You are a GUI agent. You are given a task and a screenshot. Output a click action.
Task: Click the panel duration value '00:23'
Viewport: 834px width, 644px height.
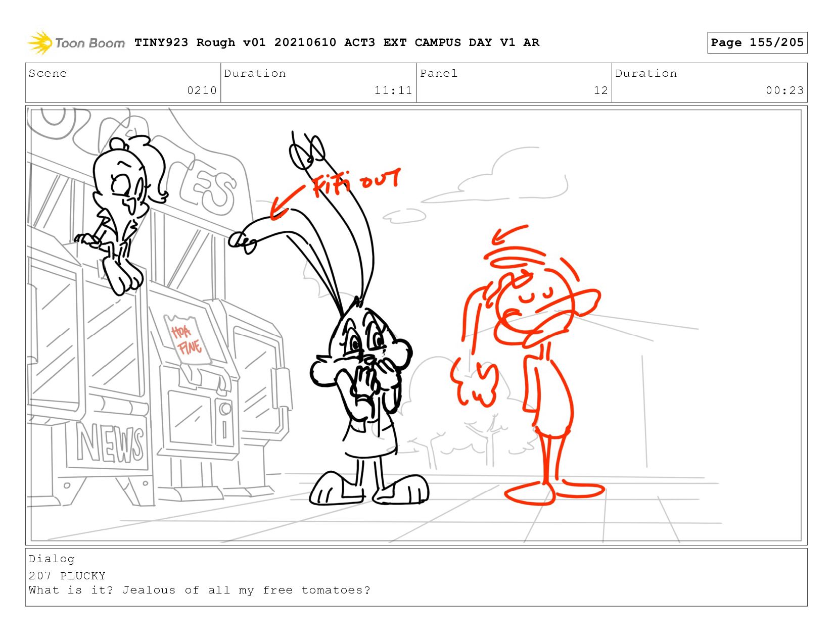(784, 90)
